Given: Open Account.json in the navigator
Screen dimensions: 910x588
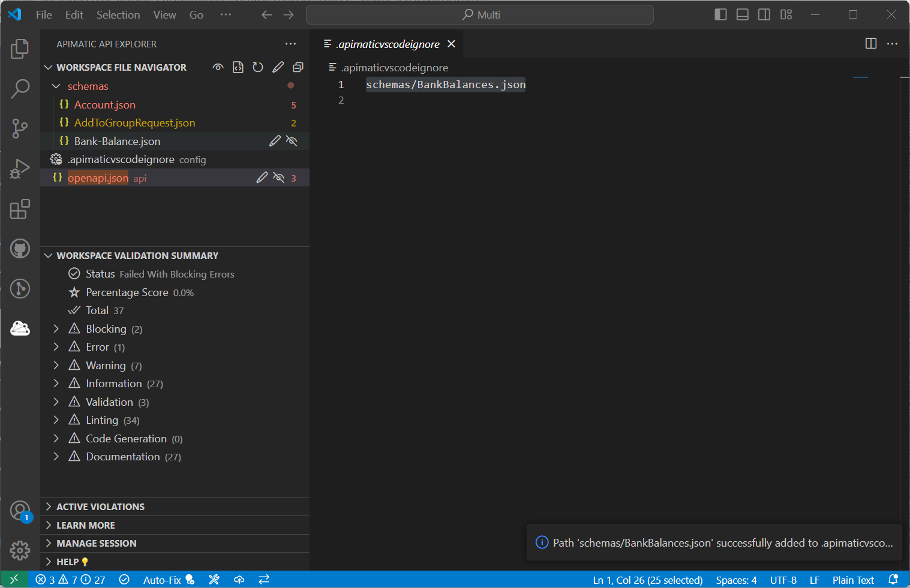Looking at the screenshot, I should tap(105, 105).
